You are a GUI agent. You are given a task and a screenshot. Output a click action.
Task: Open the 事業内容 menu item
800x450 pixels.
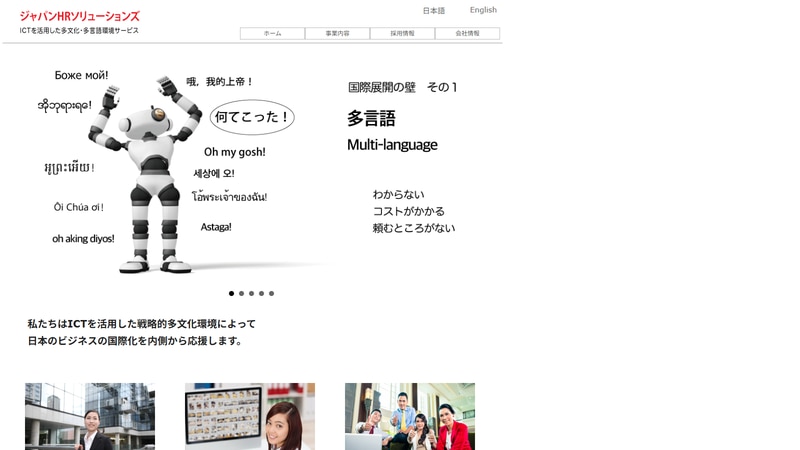click(x=337, y=33)
